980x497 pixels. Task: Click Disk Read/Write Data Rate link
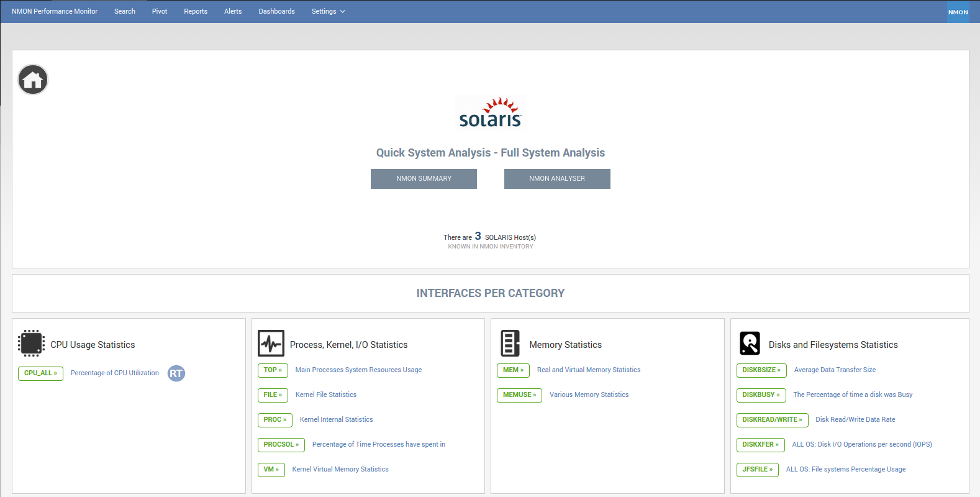click(x=855, y=420)
